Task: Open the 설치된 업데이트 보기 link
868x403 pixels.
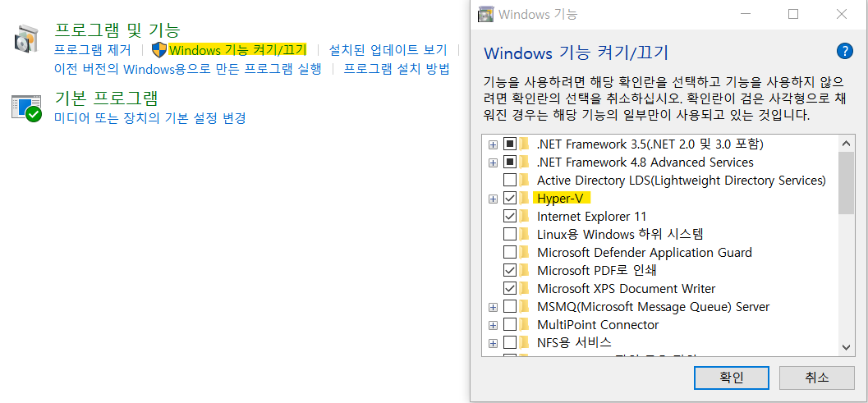Action: point(388,50)
